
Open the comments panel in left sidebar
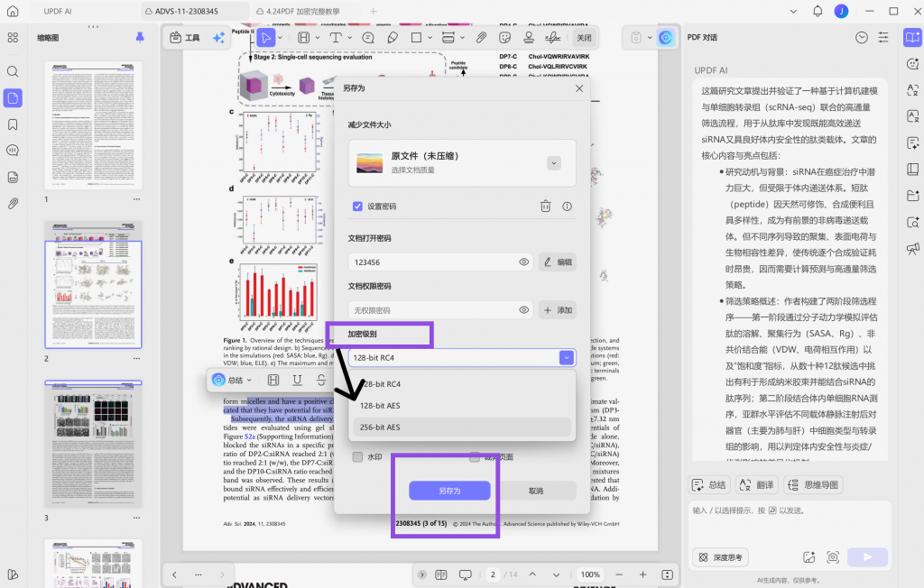13,151
